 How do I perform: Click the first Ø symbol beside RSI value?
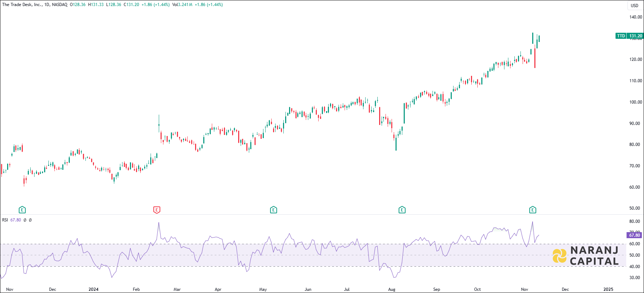click(x=25, y=220)
